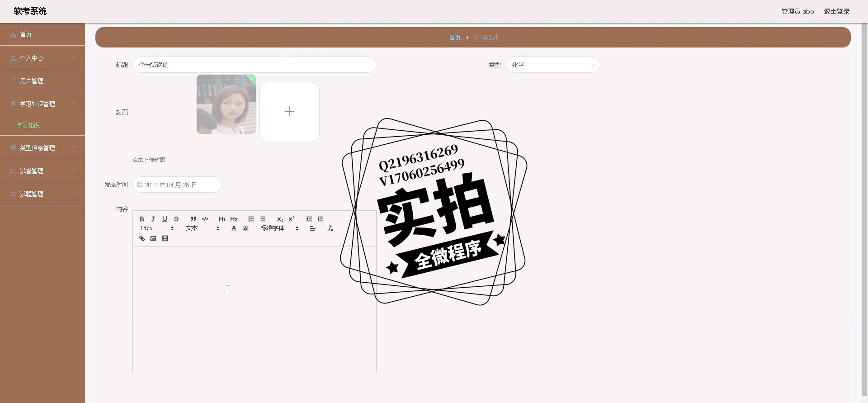The width and height of the screenshot is (868, 403).
Task: Apply subscript formatting
Action: click(x=280, y=219)
